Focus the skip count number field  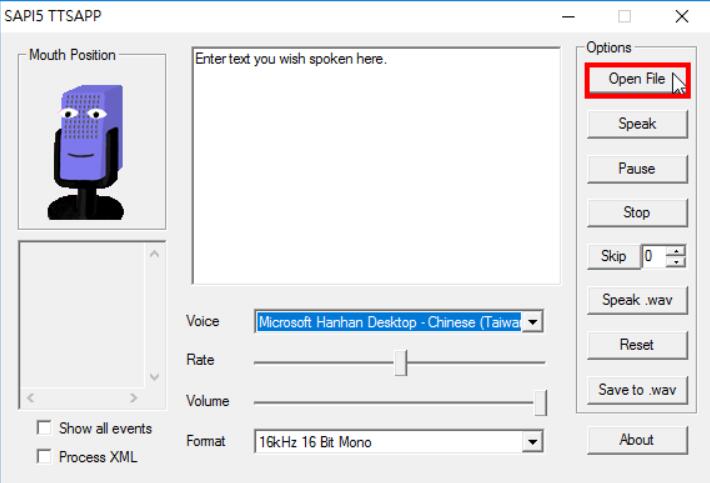[x=654, y=256]
